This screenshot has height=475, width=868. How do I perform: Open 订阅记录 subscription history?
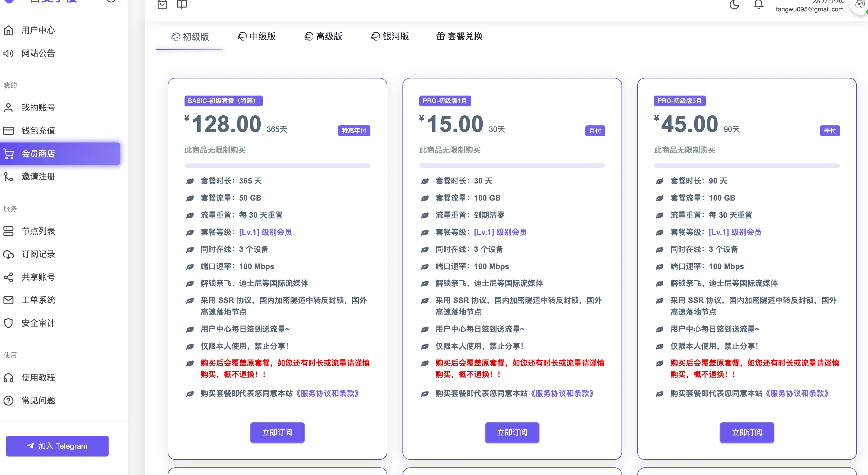click(38, 254)
